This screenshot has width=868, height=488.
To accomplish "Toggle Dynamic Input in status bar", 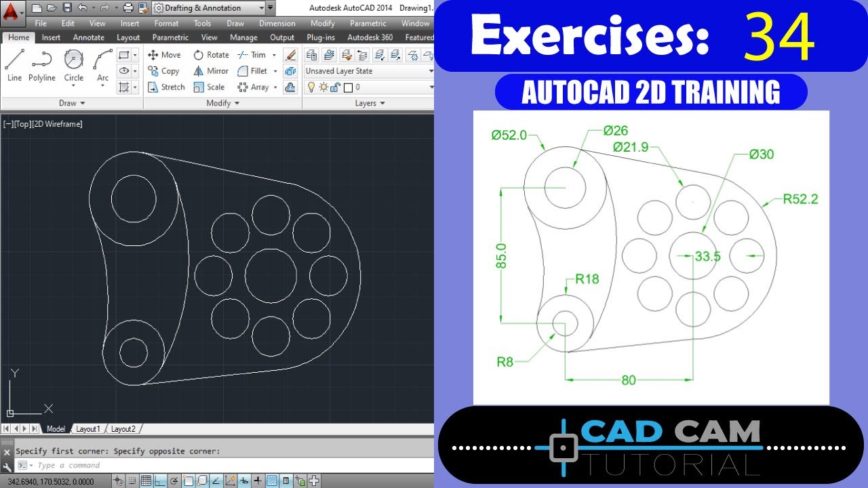I will (244, 481).
